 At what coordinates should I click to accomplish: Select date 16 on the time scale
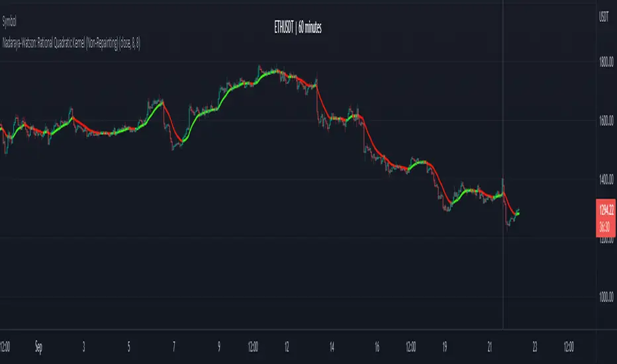pyautogui.click(x=377, y=347)
